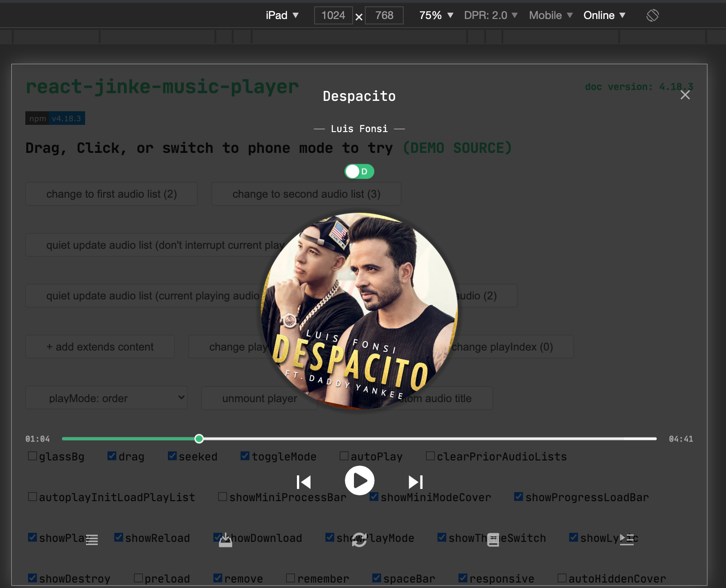Click the Luis Fonsi artist name
726x588 pixels.
pos(359,129)
